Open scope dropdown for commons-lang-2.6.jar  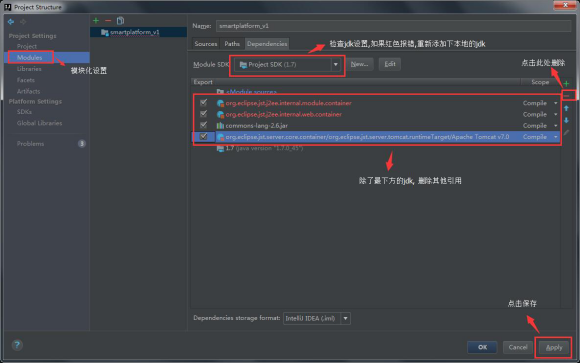pos(556,126)
